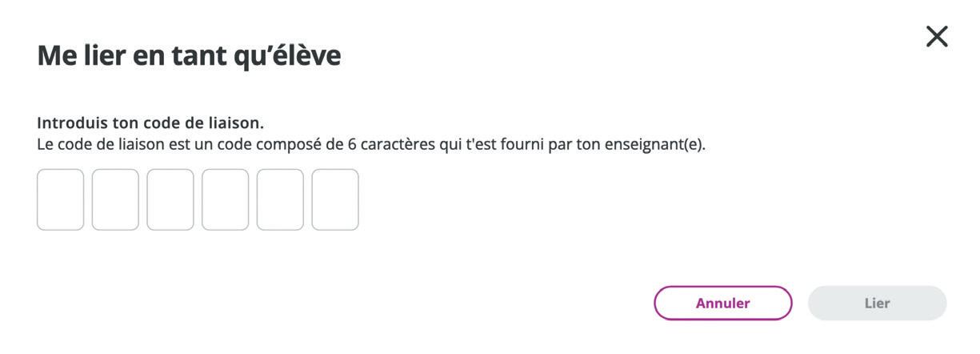The image size is (980, 354).
Task: Close the dialog with the X icon
Action: 937,36
